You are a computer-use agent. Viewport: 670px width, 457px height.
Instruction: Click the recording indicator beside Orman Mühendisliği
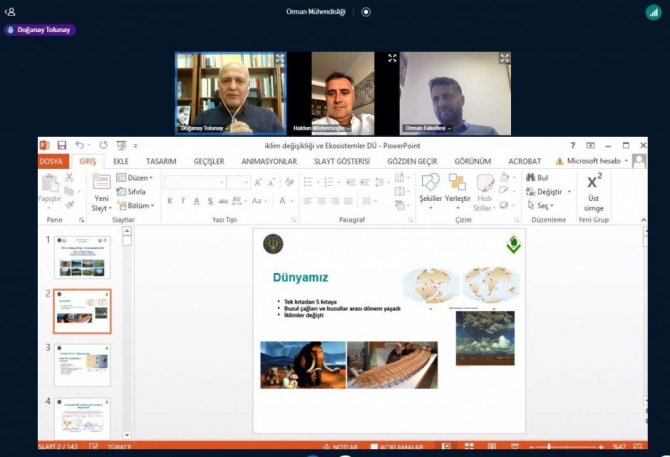pyautogui.click(x=366, y=11)
